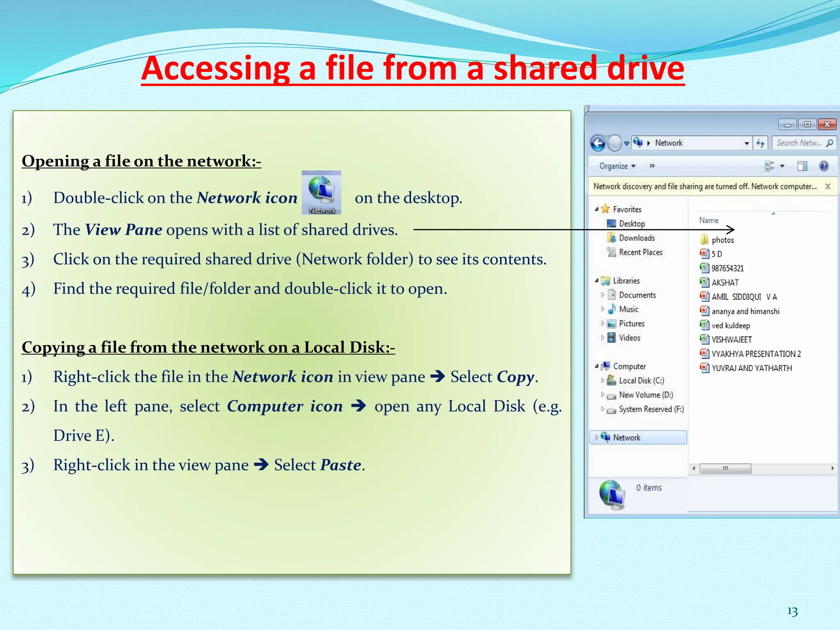Click the horizontal scrollbar thumb
The height and width of the screenshot is (630, 840).
725,468
